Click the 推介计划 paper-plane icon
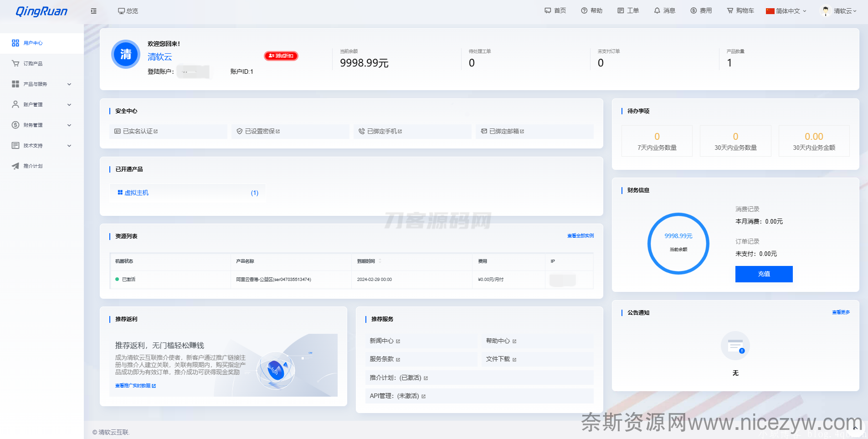Screen dimensions: 868x439 [15, 166]
